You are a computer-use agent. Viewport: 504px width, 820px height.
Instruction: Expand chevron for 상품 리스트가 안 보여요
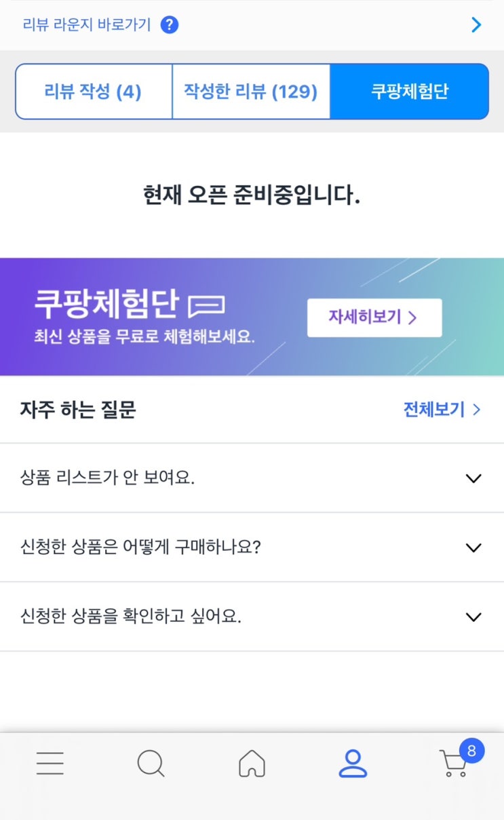click(x=473, y=478)
